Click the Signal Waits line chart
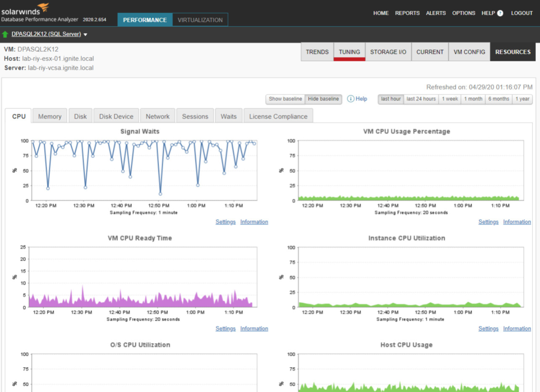Image resolution: width=540 pixels, height=392 pixels. pyautogui.click(x=144, y=170)
